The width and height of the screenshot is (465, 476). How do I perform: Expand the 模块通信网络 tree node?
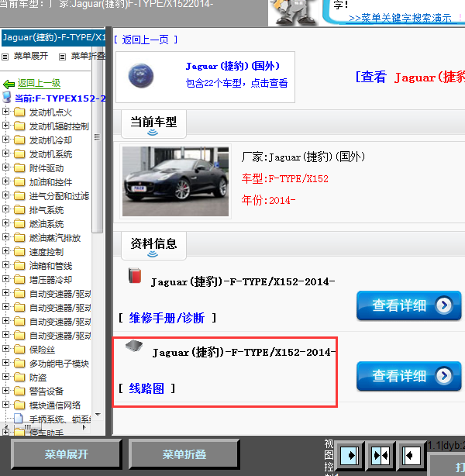5,405
